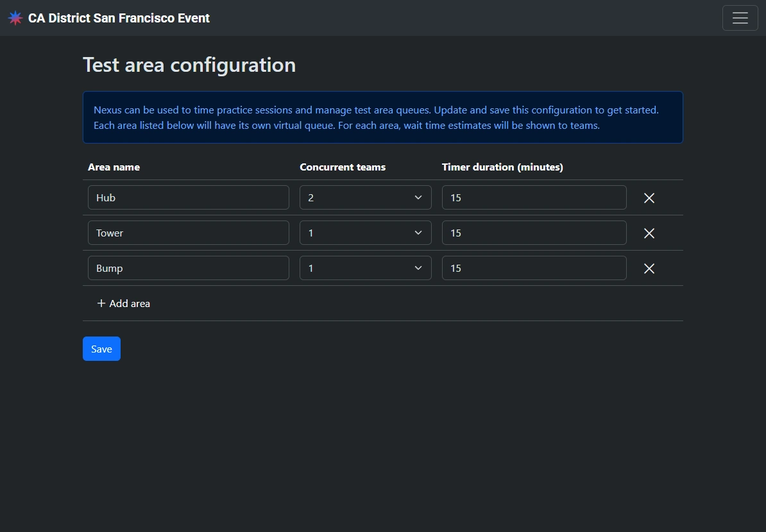Open Bump concurrent teams selector
The image size is (766, 532).
click(x=365, y=268)
